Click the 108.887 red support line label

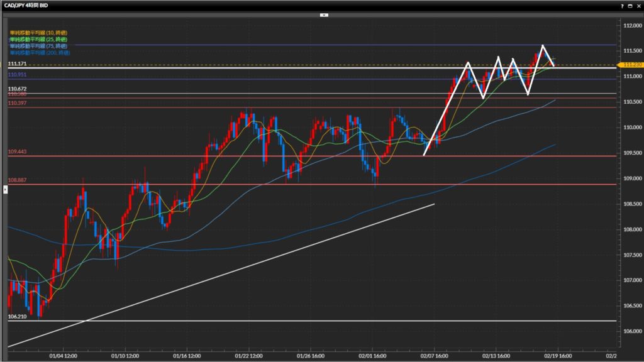click(17, 180)
